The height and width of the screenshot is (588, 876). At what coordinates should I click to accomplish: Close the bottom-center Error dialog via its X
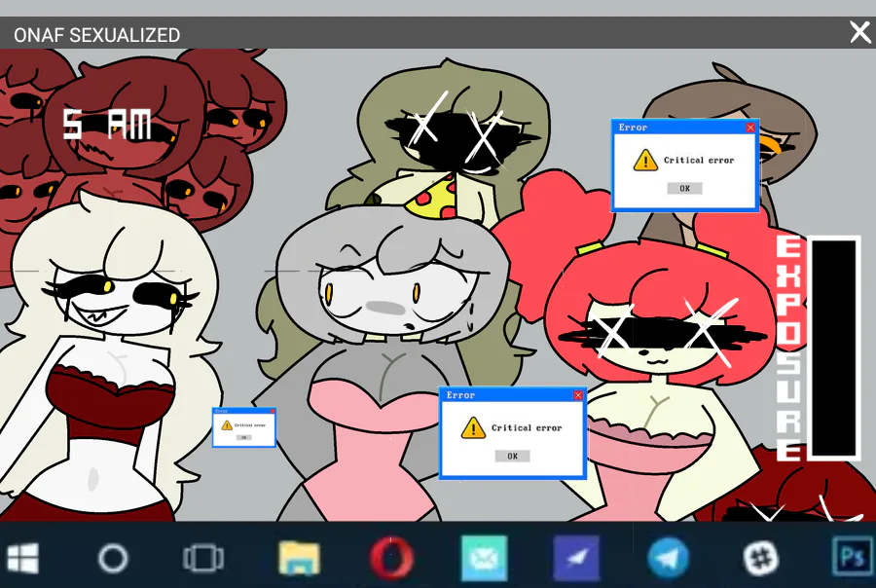(x=578, y=395)
